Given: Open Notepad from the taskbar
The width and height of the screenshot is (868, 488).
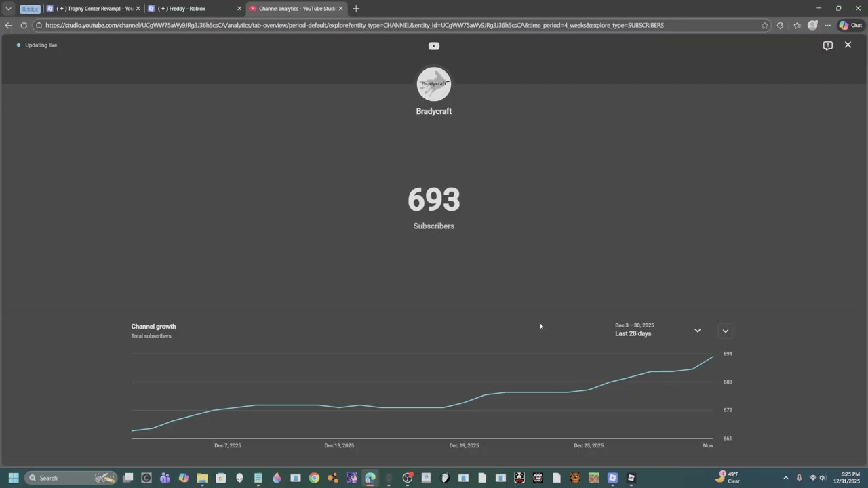Looking at the screenshot, I should point(258,478).
